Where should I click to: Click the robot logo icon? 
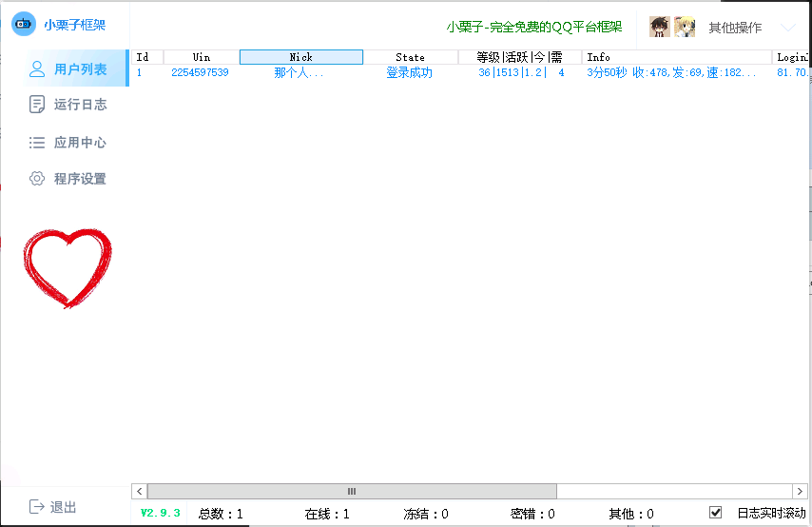click(x=24, y=24)
